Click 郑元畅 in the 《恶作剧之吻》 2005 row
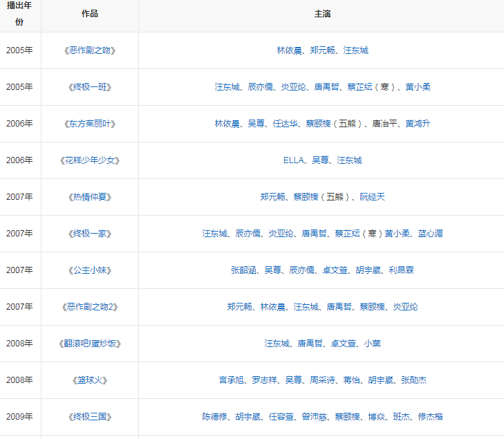This screenshot has width=504, height=439. coord(322,50)
